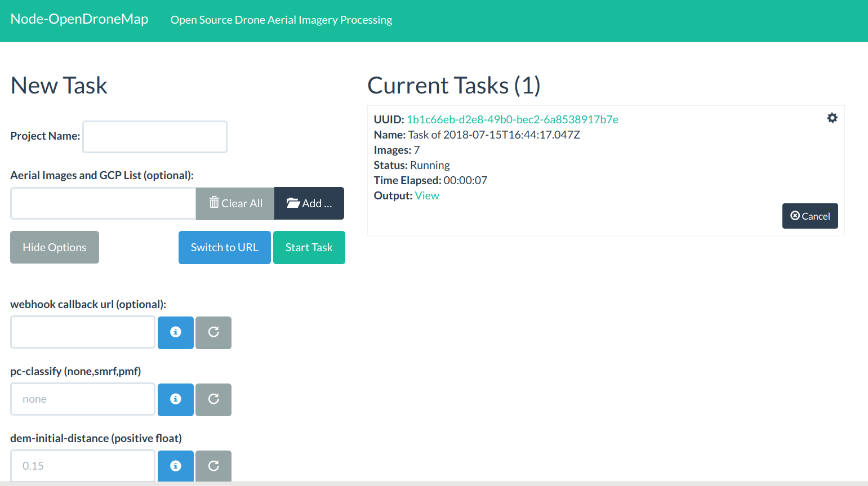Click the 'Open Source Drone Aerial Imagery Processing' tagline
This screenshot has height=486, width=868.
coord(281,20)
